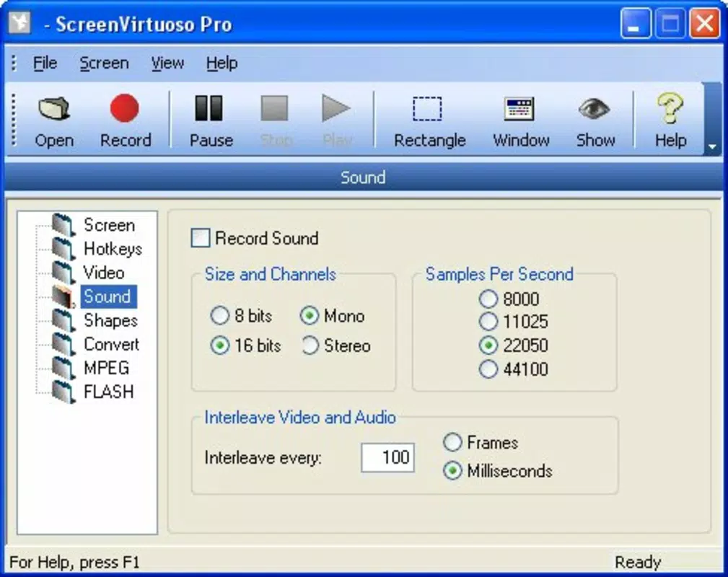Click the Sound section header bar
The width and height of the screenshot is (728, 577).
pyautogui.click(x=364, y=177)
